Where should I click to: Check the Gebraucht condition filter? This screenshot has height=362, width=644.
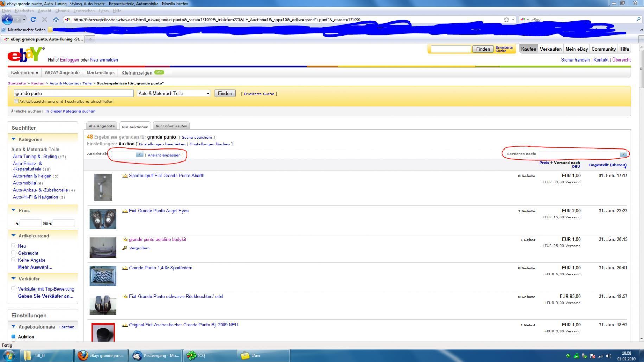pyautogui.click(x=13, y=253)
